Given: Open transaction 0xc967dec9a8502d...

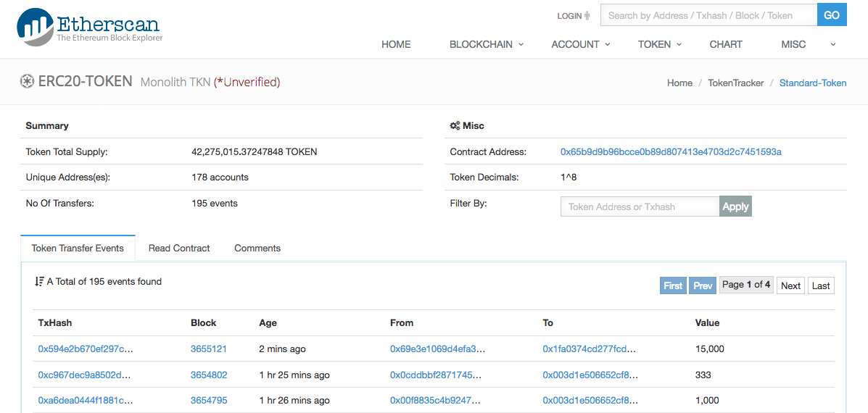Looking at the screenshot, I should tap(85, 375).
